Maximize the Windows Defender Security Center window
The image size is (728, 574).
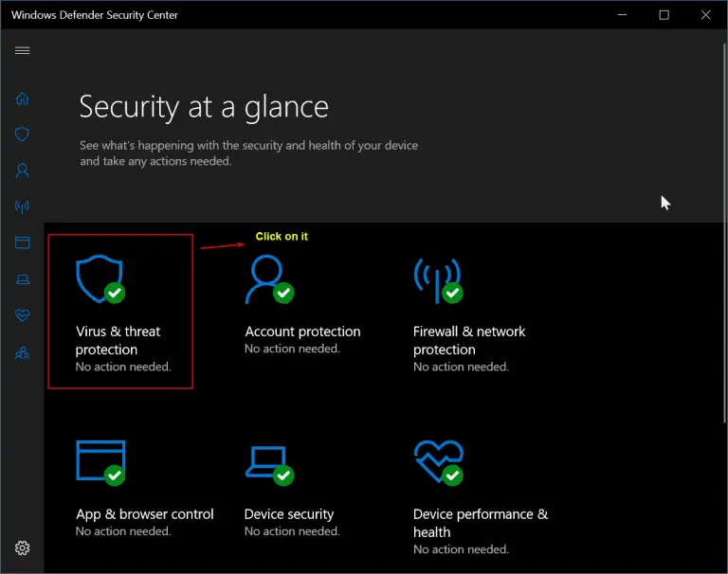(x=664, y=15)
